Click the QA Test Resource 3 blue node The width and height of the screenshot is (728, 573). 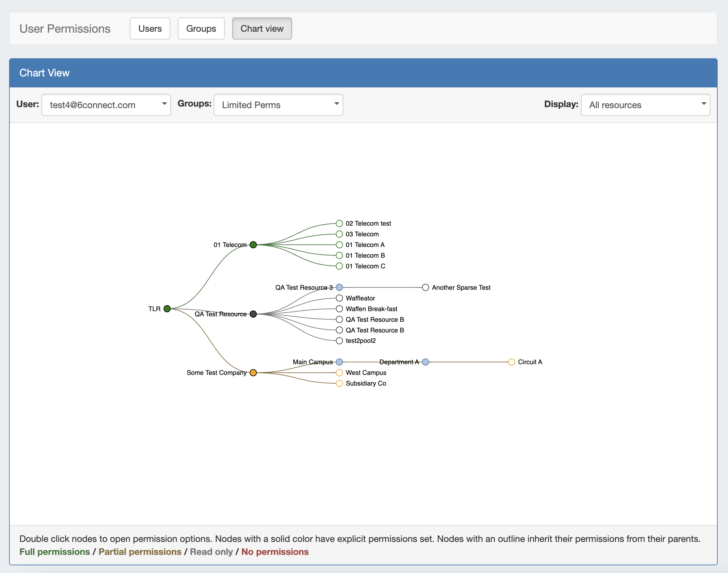click(339, 287)
